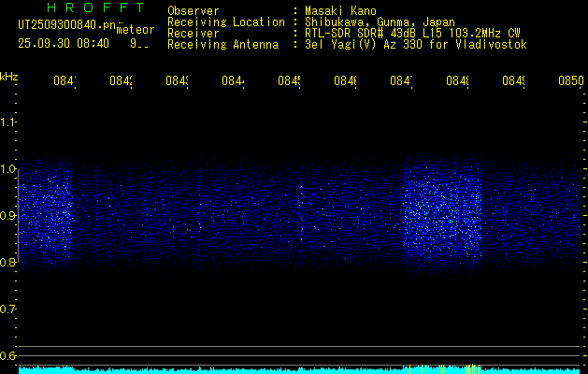
Task: Select observer name Masaki Kano
Action: tap(340, 11)
